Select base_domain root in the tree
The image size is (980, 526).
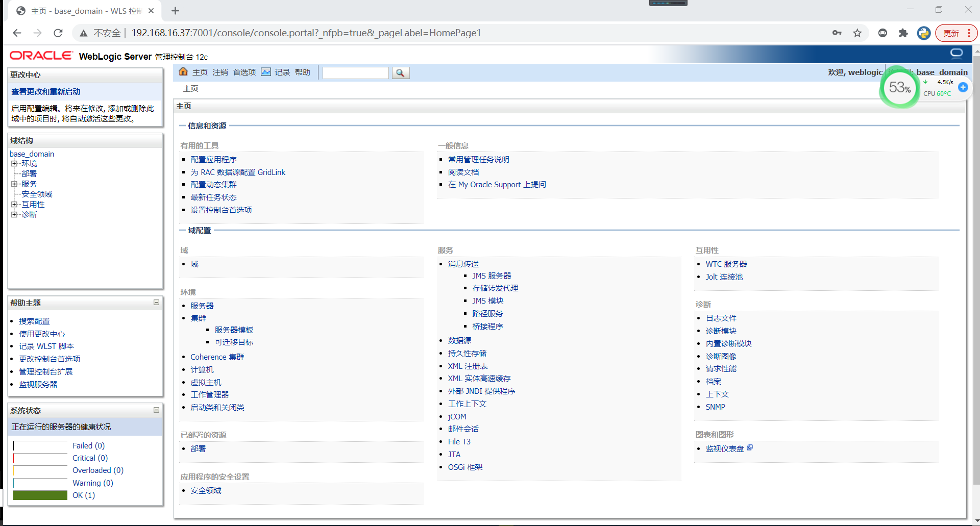pos(32,154)
